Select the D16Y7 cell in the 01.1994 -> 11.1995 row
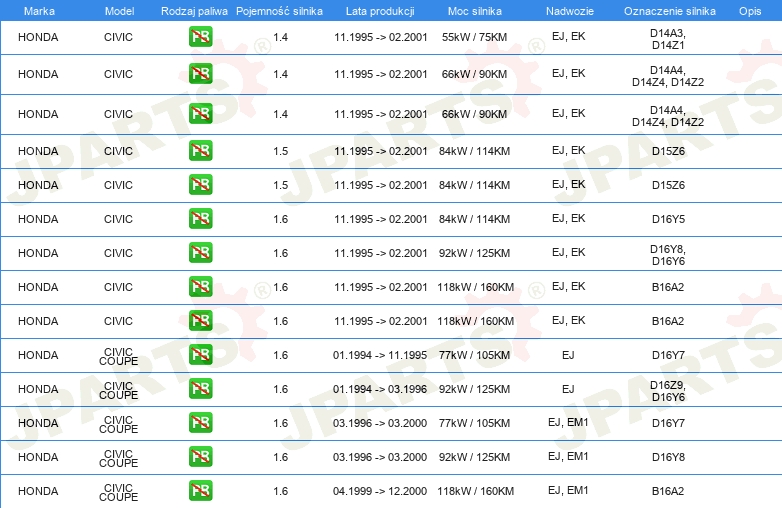Viewport: 782px width, 508px height. click(668, 355)
